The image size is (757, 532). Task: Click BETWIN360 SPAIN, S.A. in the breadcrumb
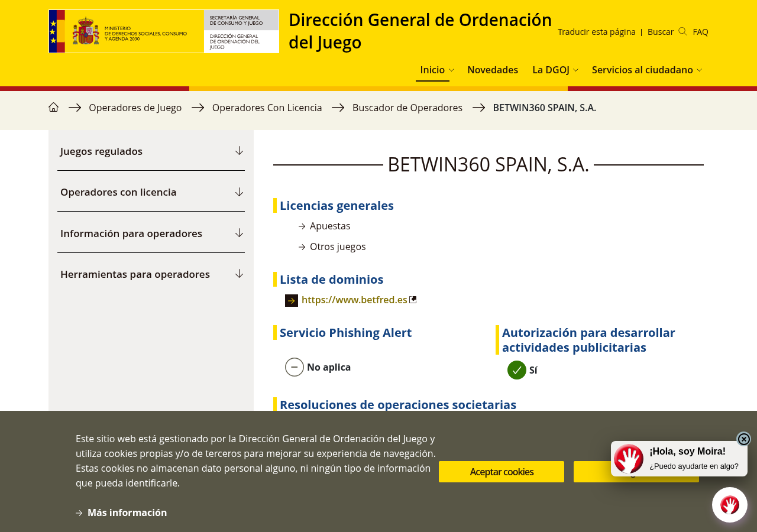click(545, 108)
